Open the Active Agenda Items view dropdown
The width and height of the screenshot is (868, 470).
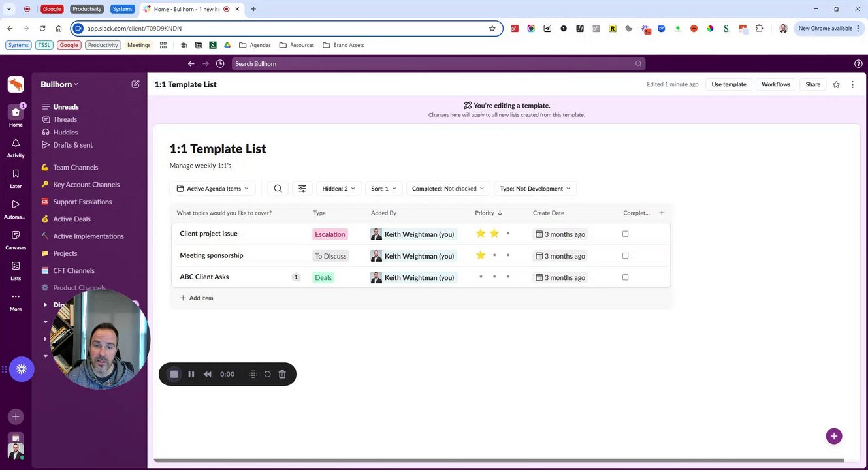pos(213,189)
